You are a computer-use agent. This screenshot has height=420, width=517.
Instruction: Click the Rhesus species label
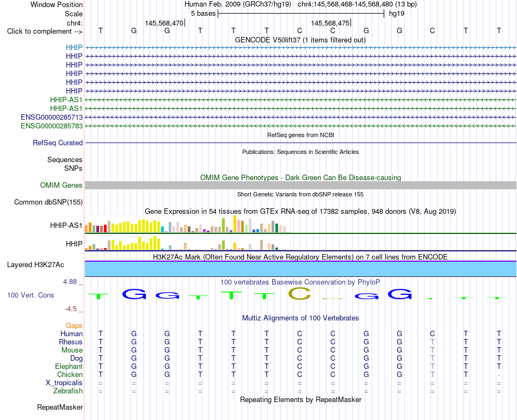(71, 342)
